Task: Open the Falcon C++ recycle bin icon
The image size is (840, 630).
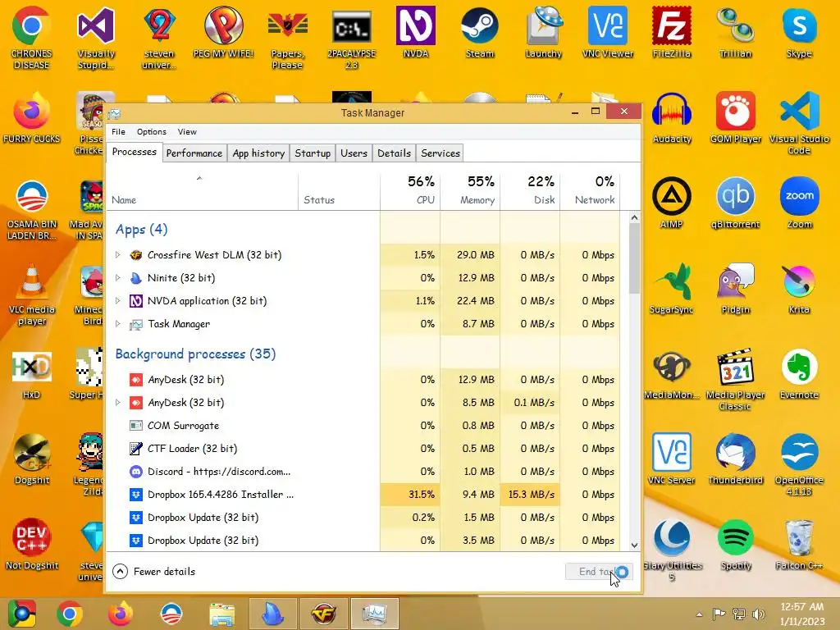Action: click(x=799, y=545)
